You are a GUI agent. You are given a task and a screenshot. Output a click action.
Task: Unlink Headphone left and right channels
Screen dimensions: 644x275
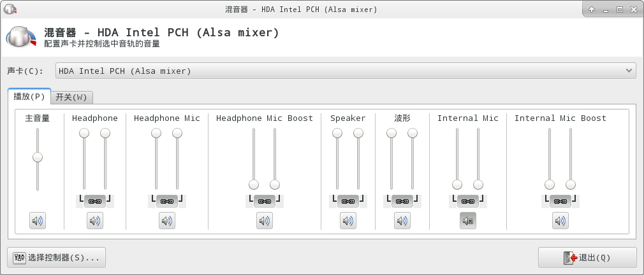(95, 201)
